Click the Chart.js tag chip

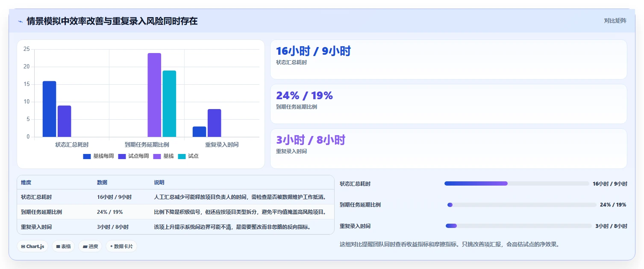pos(32,246)
